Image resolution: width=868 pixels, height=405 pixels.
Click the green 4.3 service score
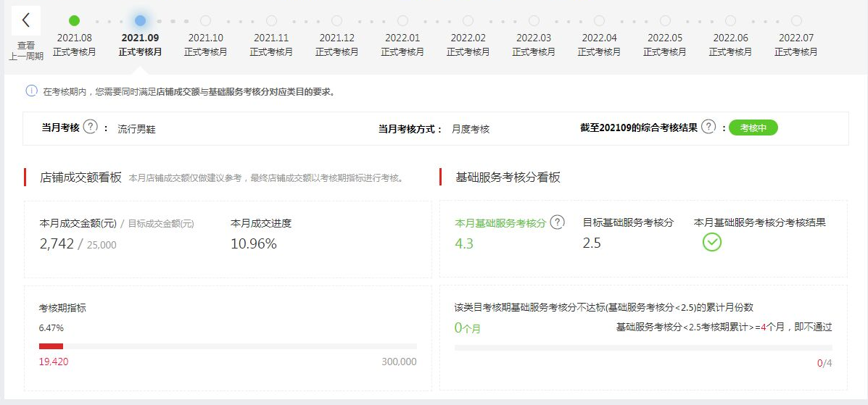coord(464,243)
